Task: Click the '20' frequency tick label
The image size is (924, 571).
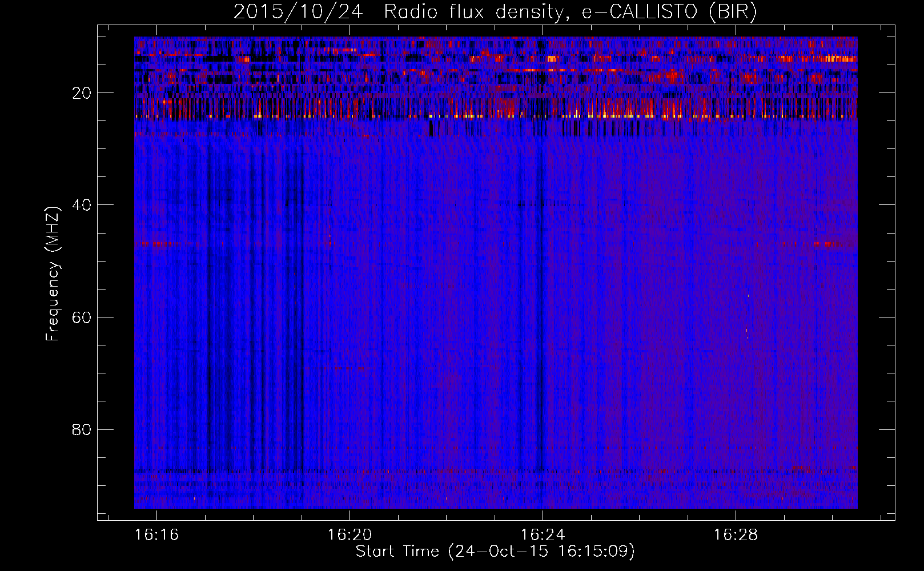Action: click(82, 93)
